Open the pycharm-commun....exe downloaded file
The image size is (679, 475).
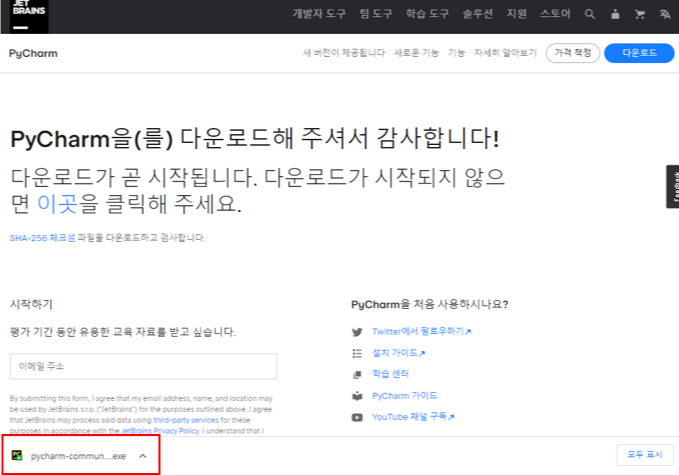pos(78,456)
